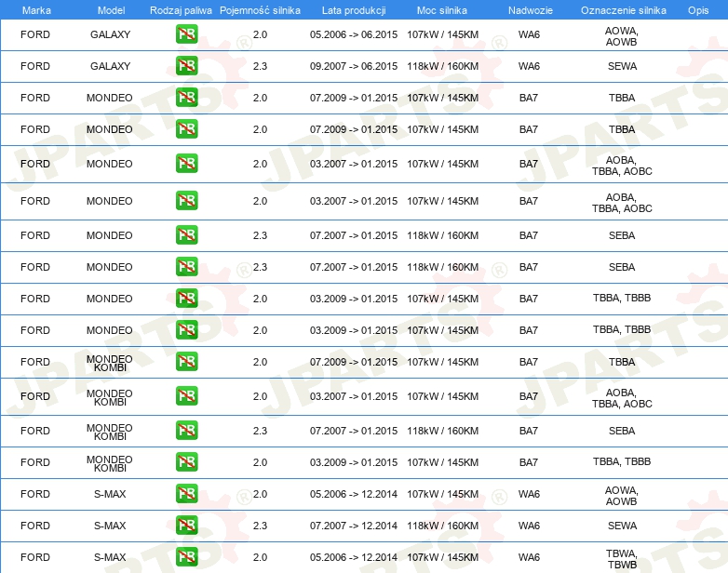Click fuel icon in Mondeo Kombi 07.2009 row
The width and height of the screenshot is (728, 573).
186,362
